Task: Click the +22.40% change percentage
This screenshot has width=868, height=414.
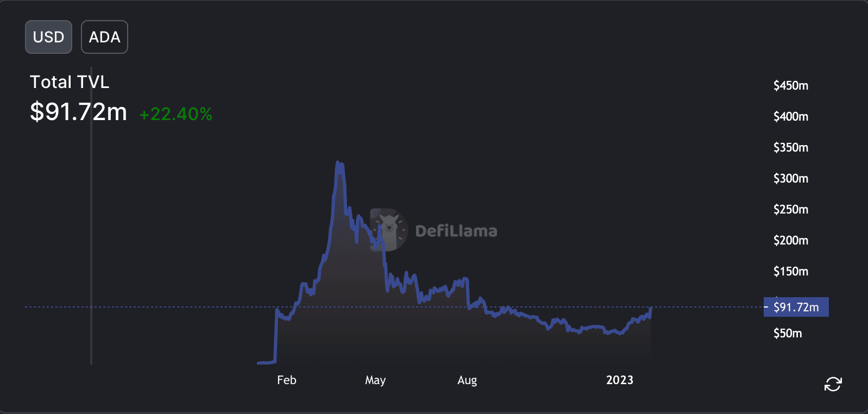Action: coord(175,114)
